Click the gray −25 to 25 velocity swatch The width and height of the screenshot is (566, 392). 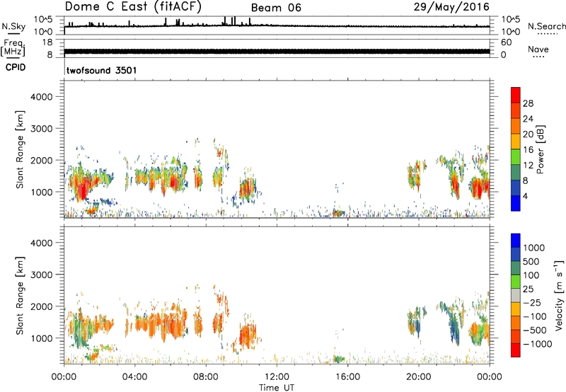click(516, 296)
